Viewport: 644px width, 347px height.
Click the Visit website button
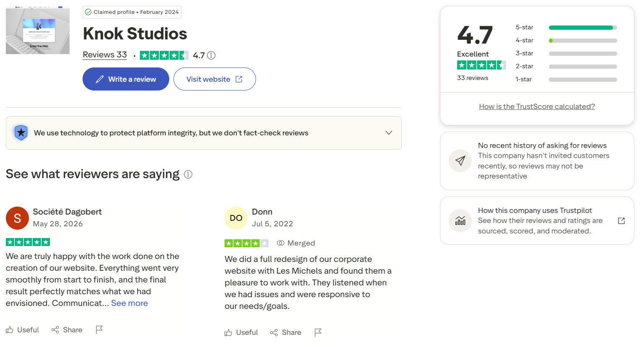point(215,79)
